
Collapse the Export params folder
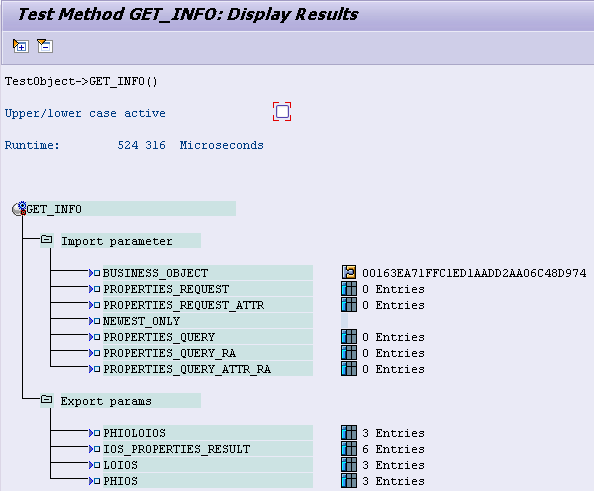click(47, 399)
